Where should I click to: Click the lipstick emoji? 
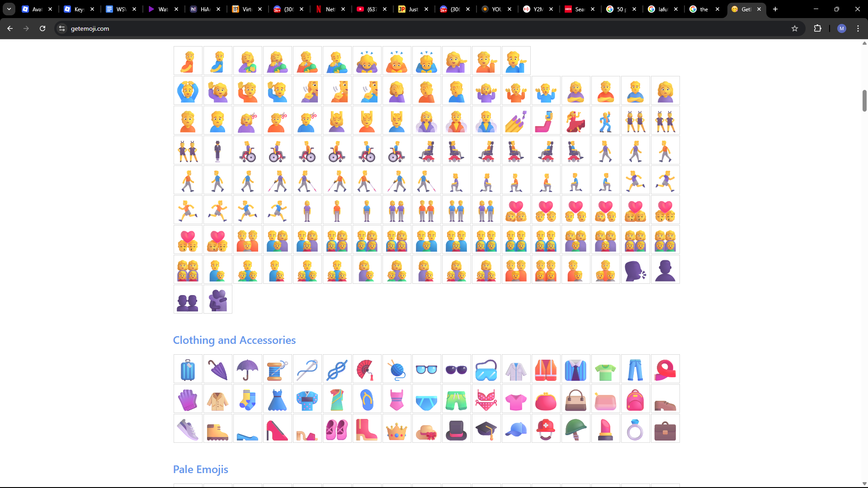click(606, 429)
